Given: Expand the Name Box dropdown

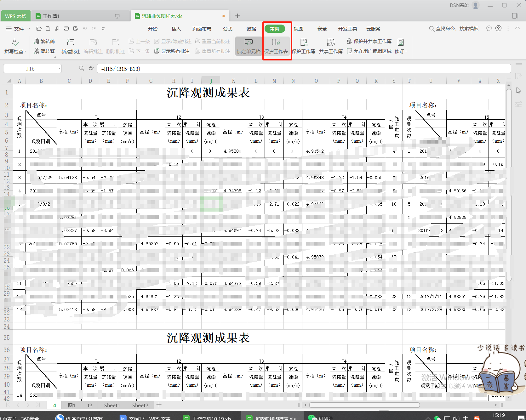Looking at the screenshot, I should click(60, 68).
